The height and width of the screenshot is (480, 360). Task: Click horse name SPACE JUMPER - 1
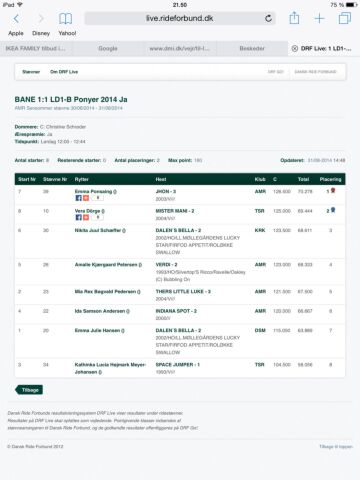177,365
